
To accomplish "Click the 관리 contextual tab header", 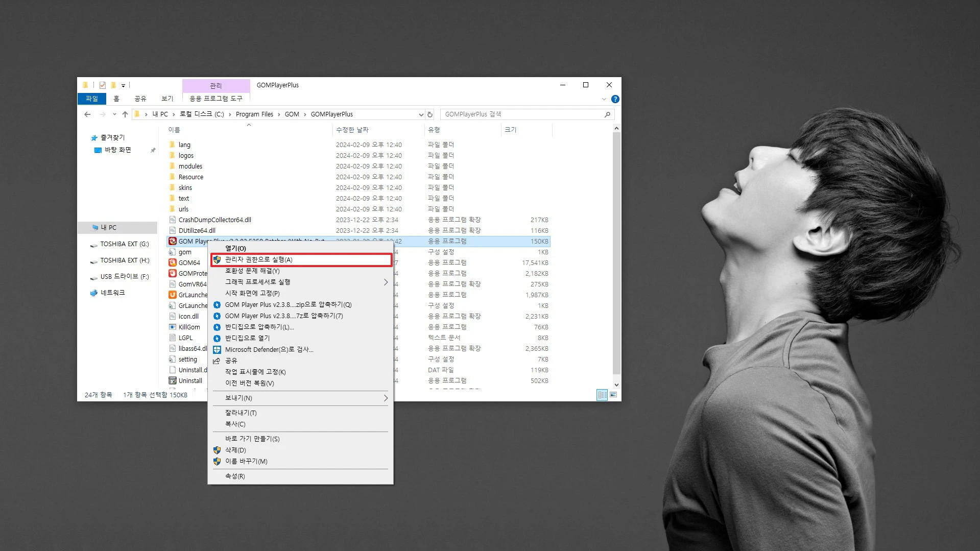I will coord(216,85).
